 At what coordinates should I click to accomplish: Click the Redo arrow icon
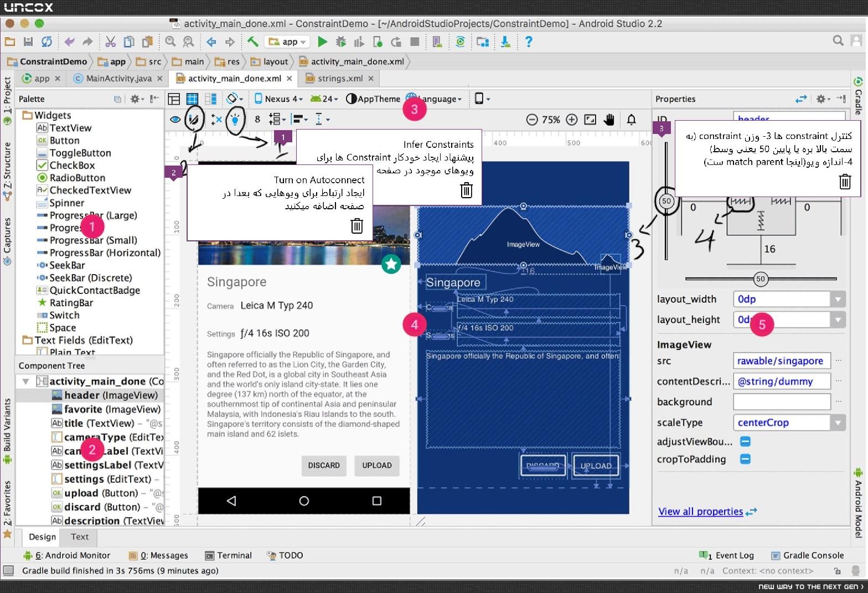87,42
